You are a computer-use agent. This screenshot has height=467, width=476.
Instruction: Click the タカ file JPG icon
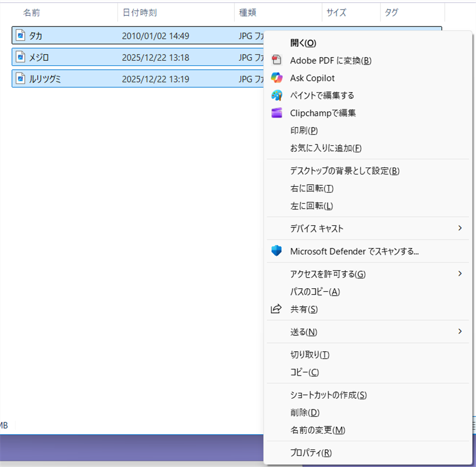(x=21, y=35)
